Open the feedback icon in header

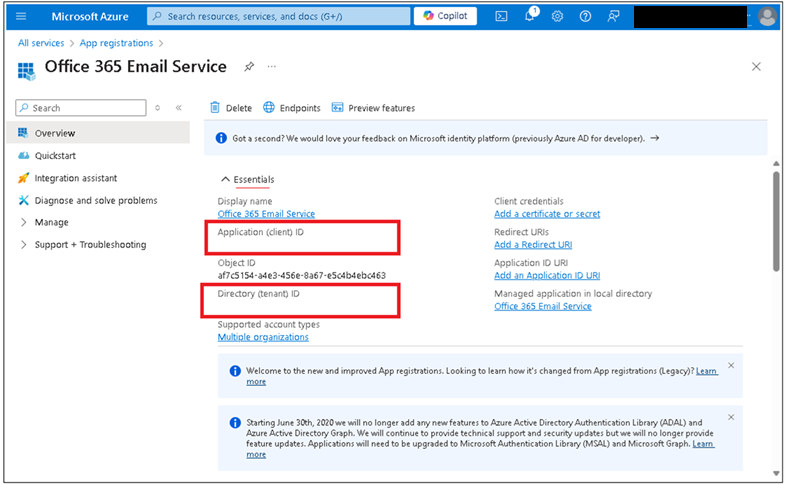pos(613,17)
